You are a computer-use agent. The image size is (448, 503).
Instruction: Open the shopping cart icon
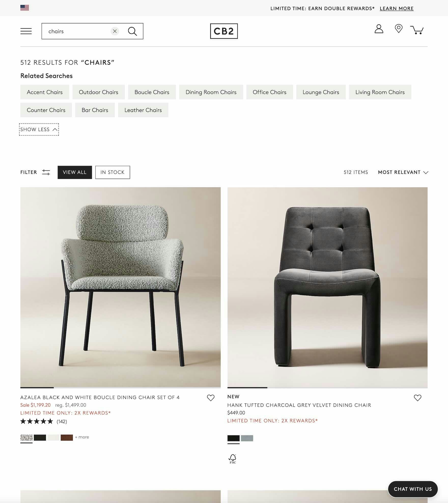(x=417, y=30)
